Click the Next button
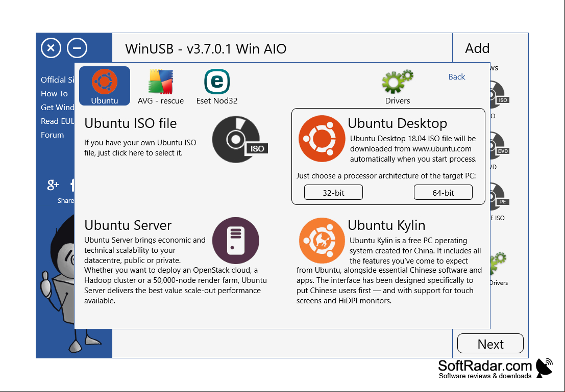 coord(490,344)
